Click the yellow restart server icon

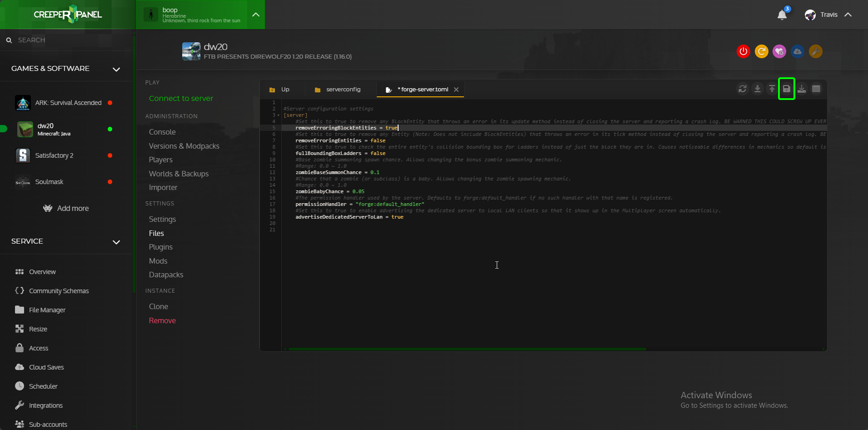[x=762, y=51]
